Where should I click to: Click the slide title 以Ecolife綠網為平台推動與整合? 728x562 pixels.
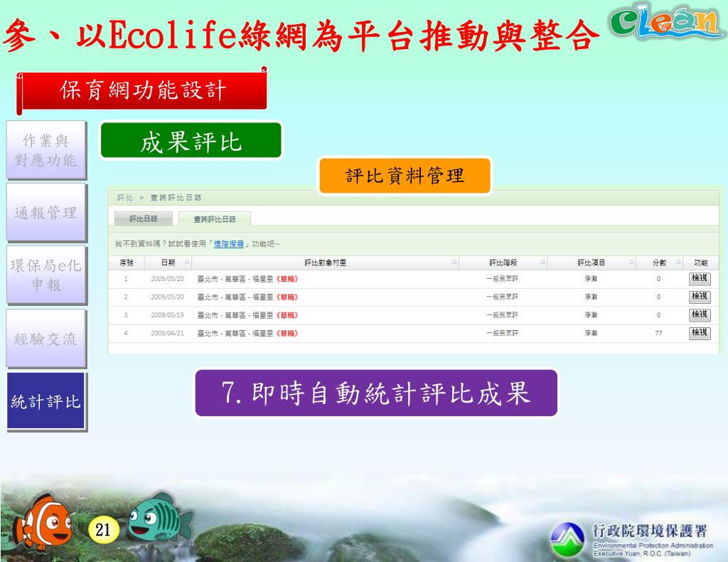pos(337,36)
